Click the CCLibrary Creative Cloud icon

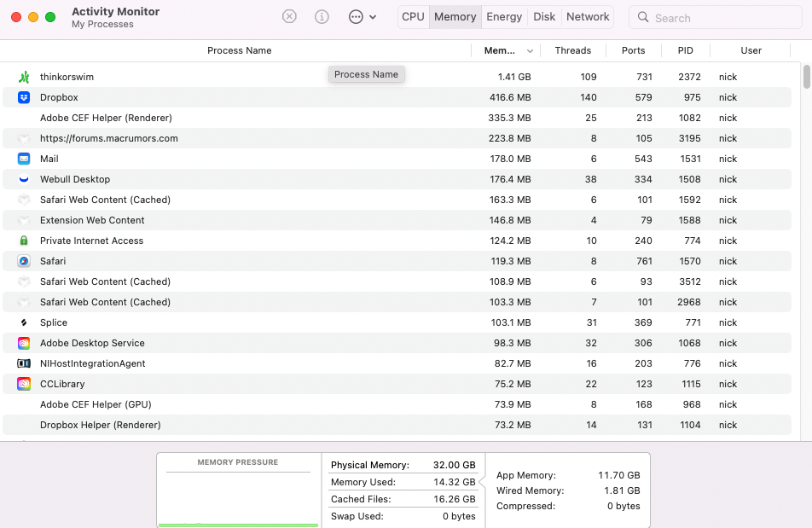tap(24, 384)
